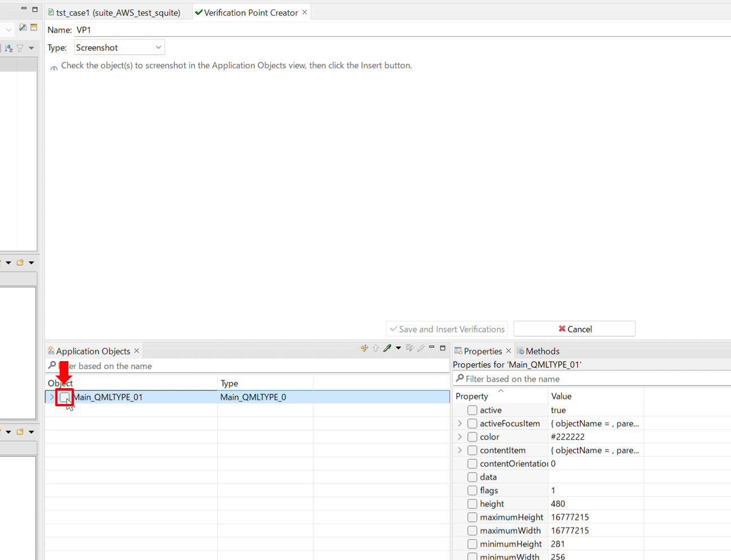
Task: Click the object picker eyedropper icon
Action: (x=387, y=348)
